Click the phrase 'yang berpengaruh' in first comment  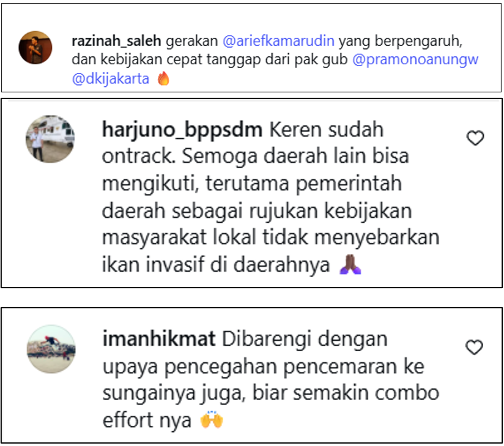[401, 41]
